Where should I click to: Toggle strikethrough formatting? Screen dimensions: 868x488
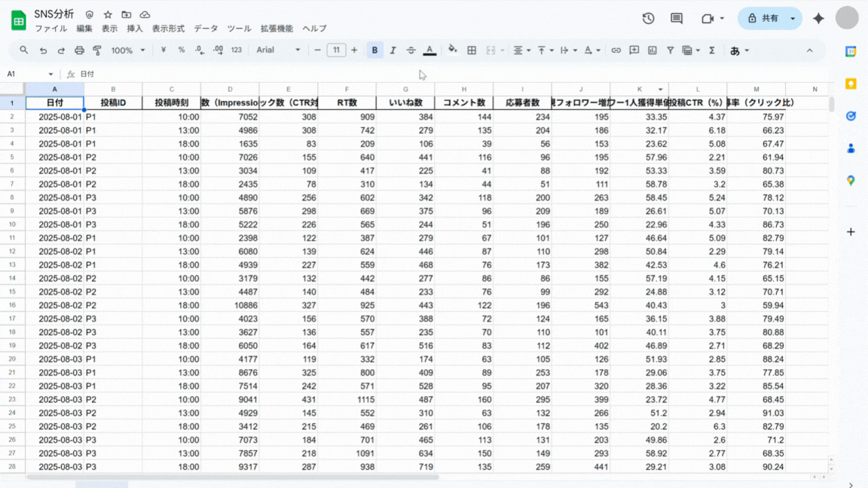411,50
